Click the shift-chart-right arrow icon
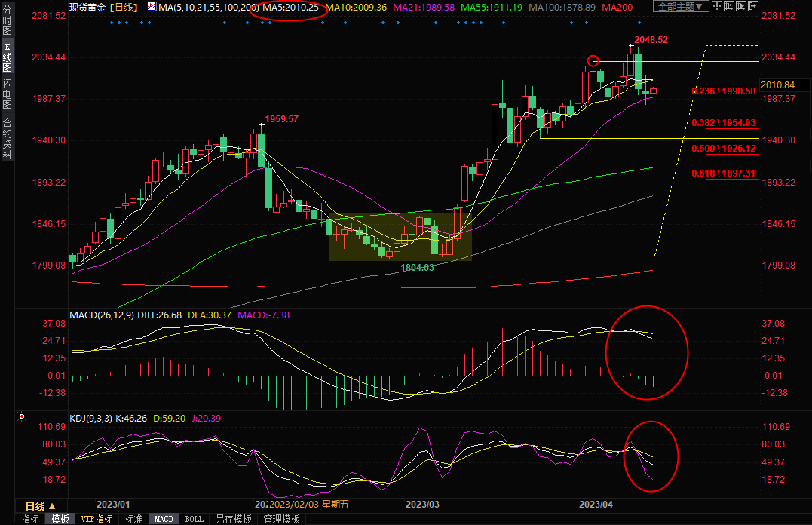This screenshot has height=525, width=812. [753, 6]
